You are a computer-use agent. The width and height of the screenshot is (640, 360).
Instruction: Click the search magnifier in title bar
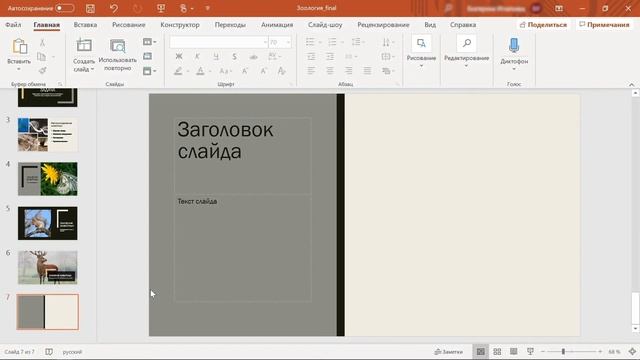click(448, 8)
